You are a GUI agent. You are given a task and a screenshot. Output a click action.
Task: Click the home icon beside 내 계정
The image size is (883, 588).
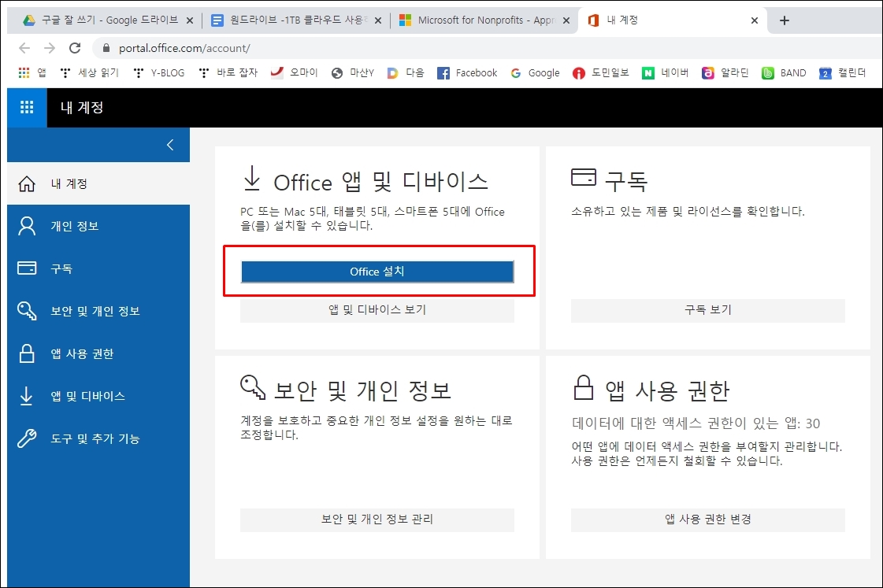27,184
